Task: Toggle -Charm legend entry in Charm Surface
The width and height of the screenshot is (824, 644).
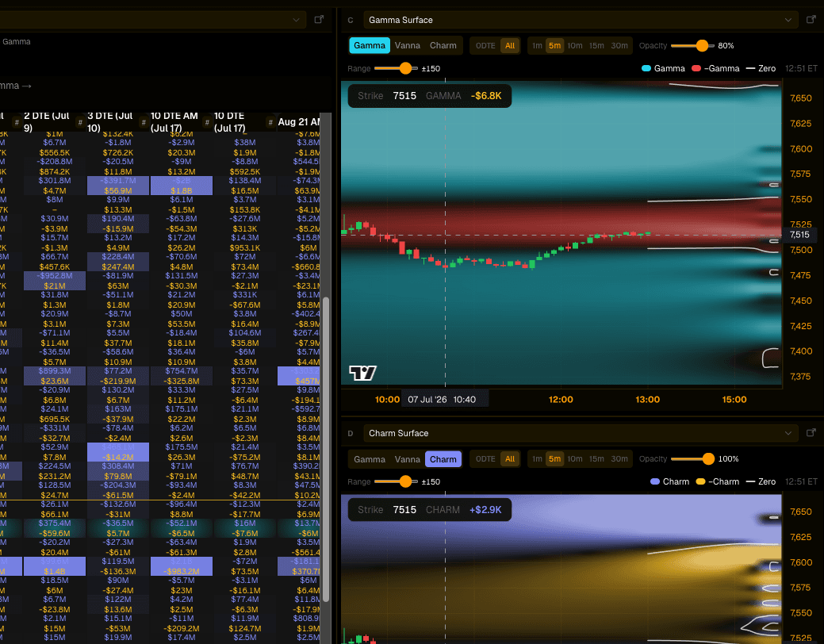Action: 717,481
